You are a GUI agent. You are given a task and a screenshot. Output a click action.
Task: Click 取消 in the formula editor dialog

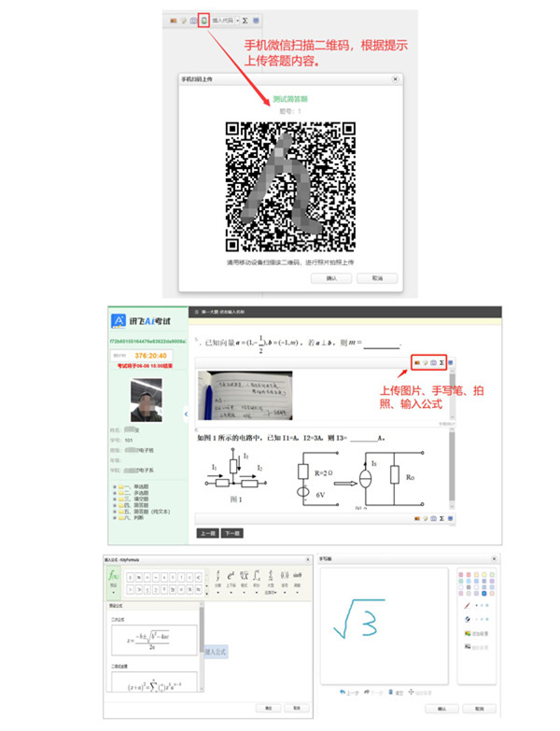click(x=296, y=709)
